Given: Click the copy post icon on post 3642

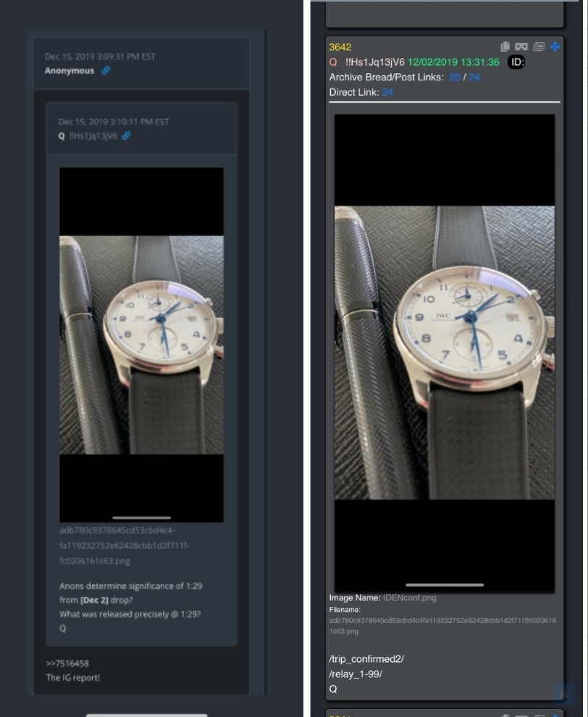Looking at the screenshot, I should [505, 46].
